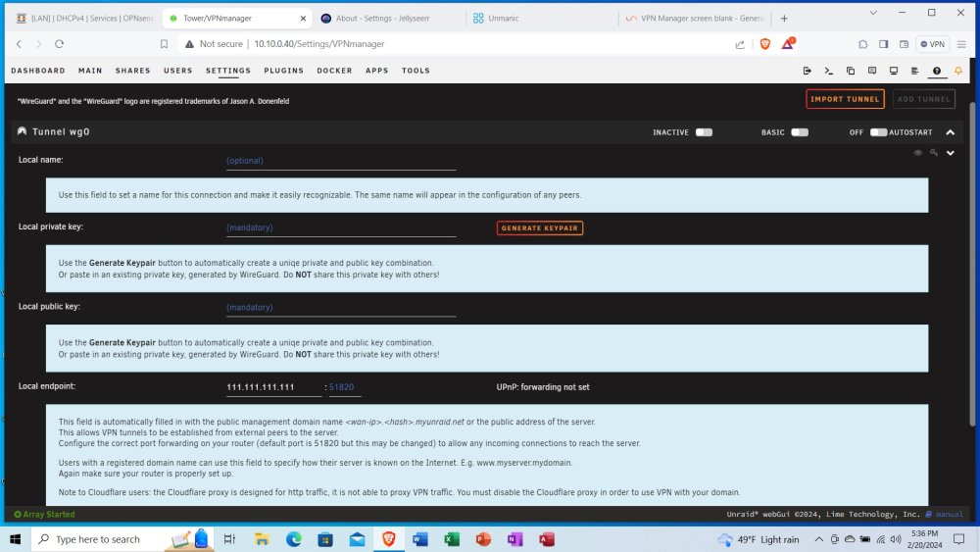Open the Brave Wallet icon
The height and width of the screenshot is (552, 980).
coord(904,44)
